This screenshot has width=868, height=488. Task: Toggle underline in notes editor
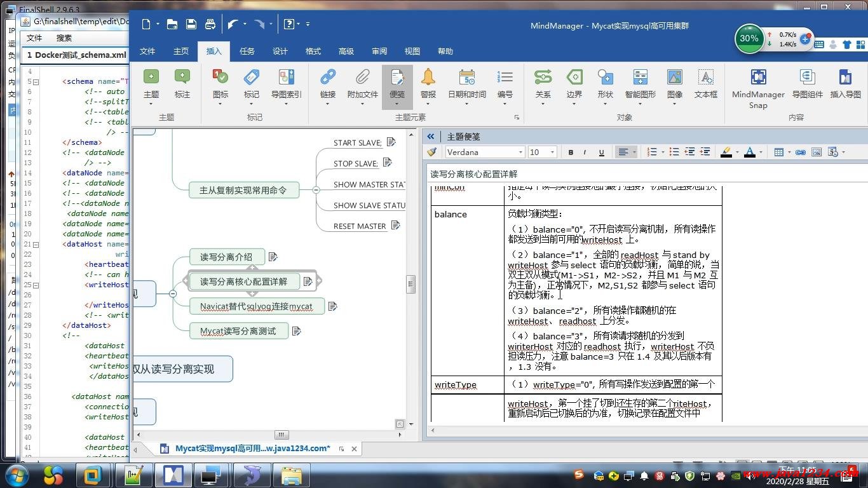601,152
